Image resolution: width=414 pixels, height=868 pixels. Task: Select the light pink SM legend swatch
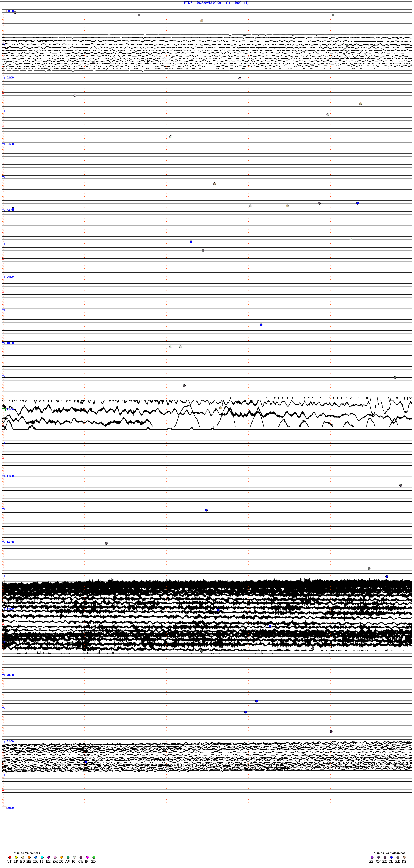[55, 857]
